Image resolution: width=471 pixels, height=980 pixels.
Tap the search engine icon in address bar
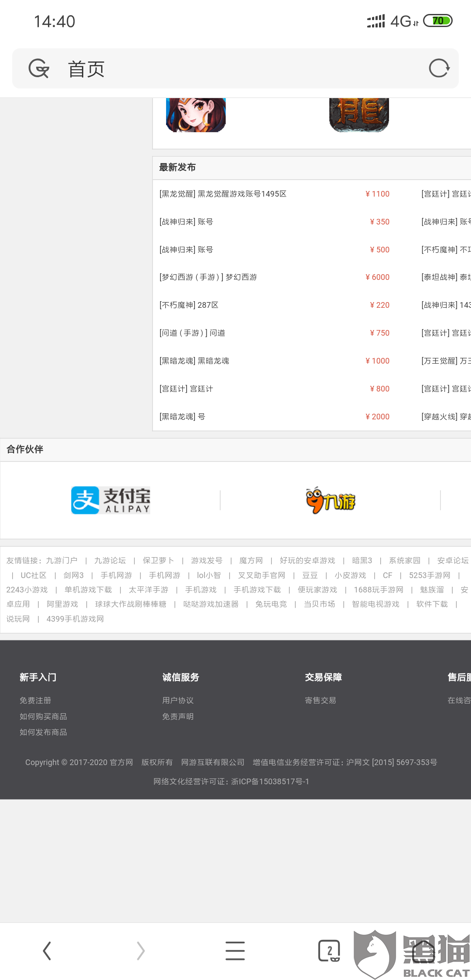coord(39,68)
